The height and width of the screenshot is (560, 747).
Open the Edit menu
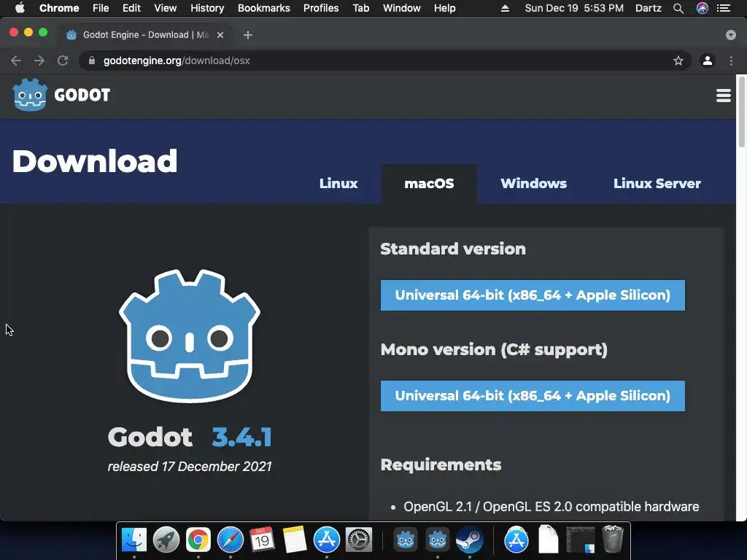coord(131,8)
